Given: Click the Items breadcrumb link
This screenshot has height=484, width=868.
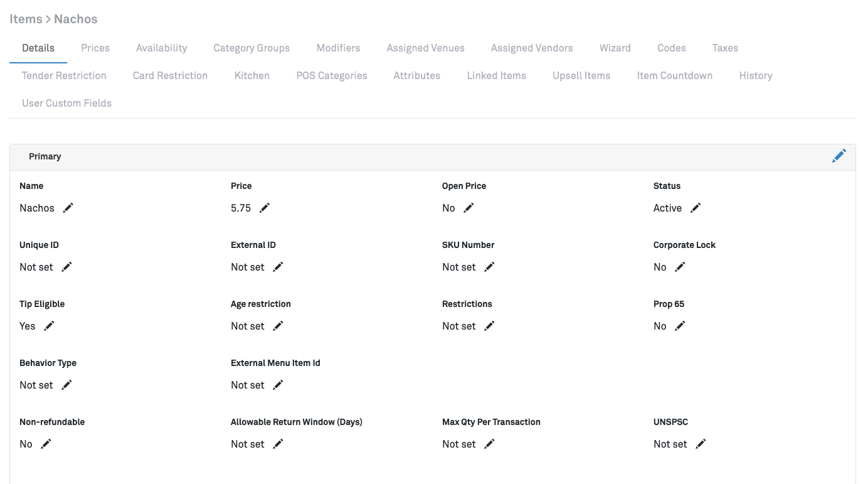Looking at the screenshot, I should [x=26, y=19].
